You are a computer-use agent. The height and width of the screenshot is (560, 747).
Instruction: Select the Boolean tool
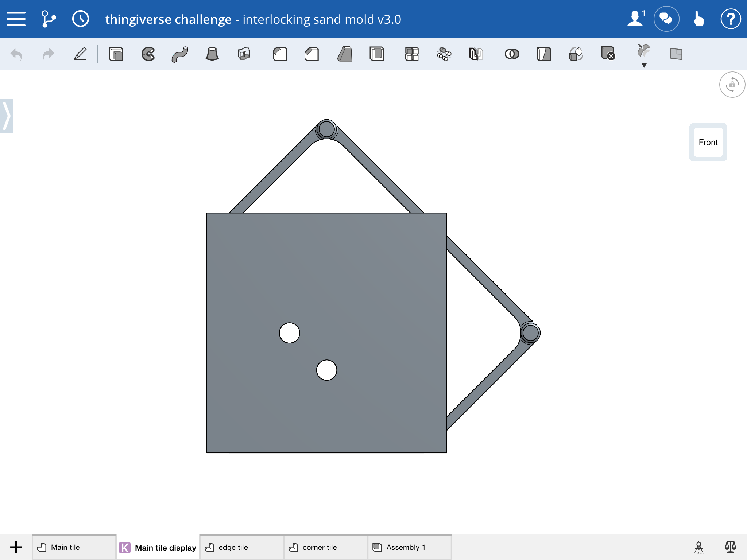[x=512, y=54]
